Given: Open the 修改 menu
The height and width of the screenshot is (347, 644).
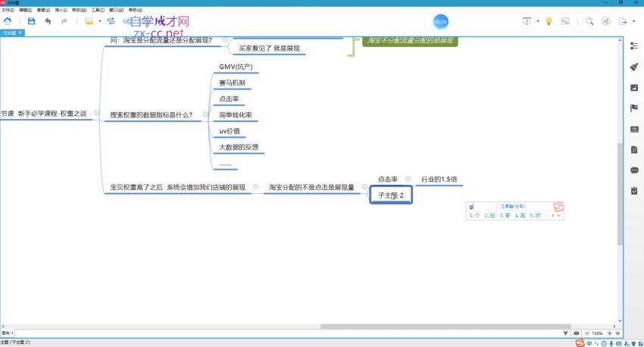Looking at the screenshot, I should tap(79, 10).
